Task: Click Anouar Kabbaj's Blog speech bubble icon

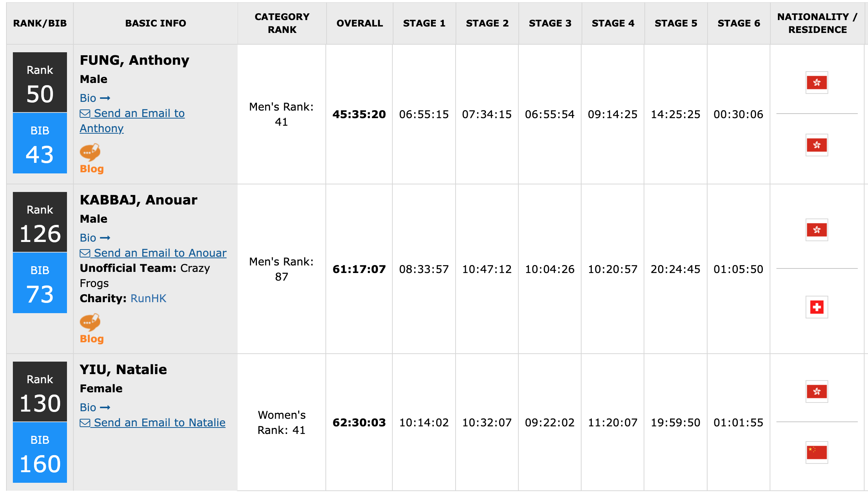Action: (90, 322)
